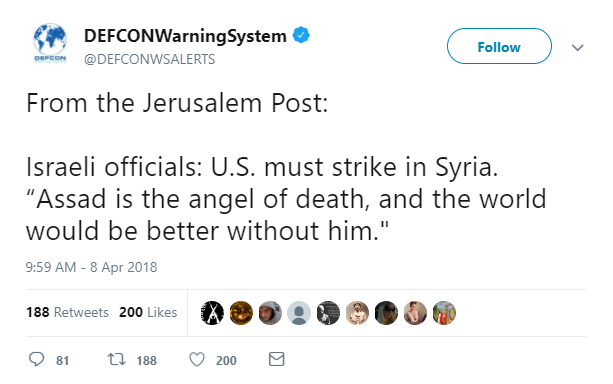Viewport: 613px width, 384px height.
Task: Open the DEFCONWarningSystem display name
Action: [185, 36]
